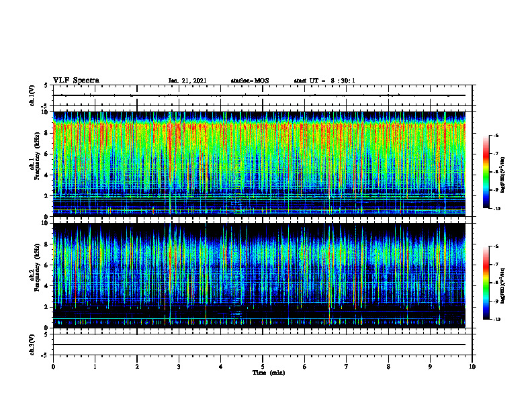532x411 pixels.
Task: Click the time axis tick label '6'
Action: click(305, 367)
